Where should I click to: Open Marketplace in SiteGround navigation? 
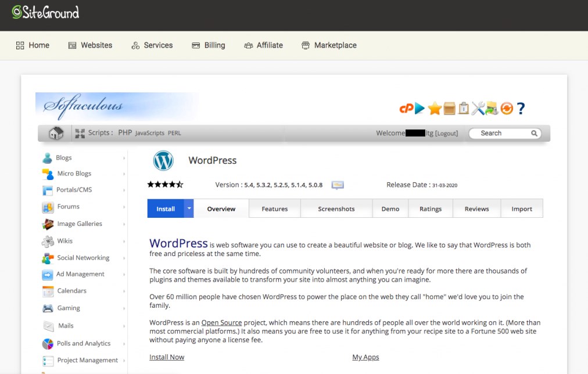329,45
